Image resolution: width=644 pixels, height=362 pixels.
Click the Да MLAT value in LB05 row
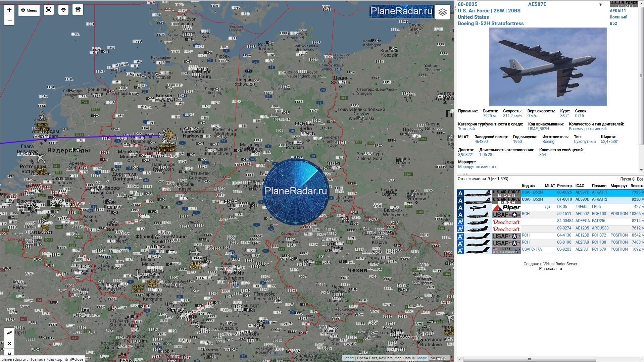coord(547,207)
